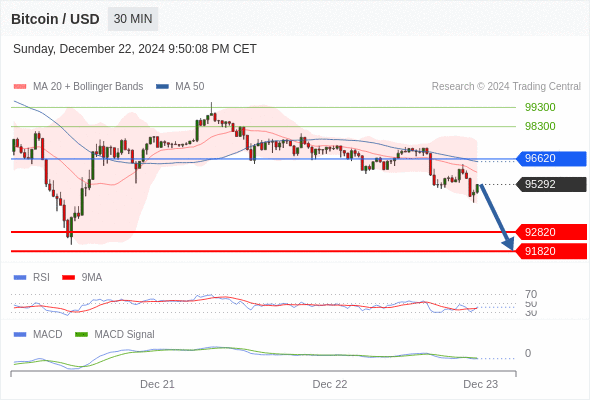Click the Bitcoin / USD title

pos(55,19)
